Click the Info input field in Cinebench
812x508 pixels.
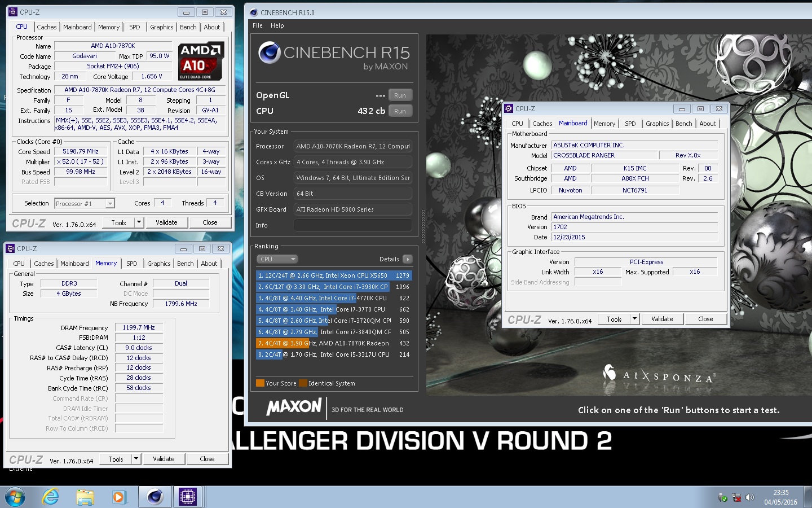pyautogui.click(x=353, y=225)
